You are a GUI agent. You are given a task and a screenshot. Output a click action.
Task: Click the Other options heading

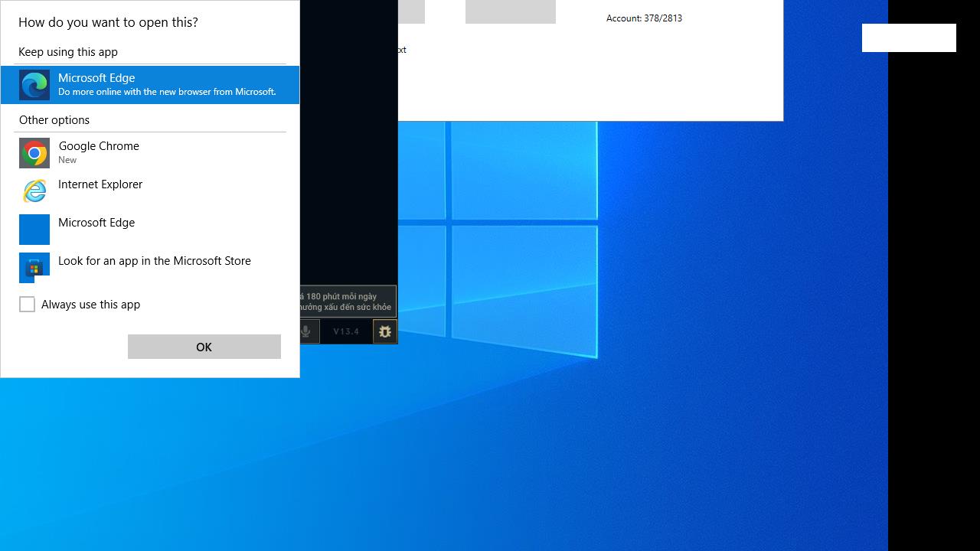(x=54, y=120)
